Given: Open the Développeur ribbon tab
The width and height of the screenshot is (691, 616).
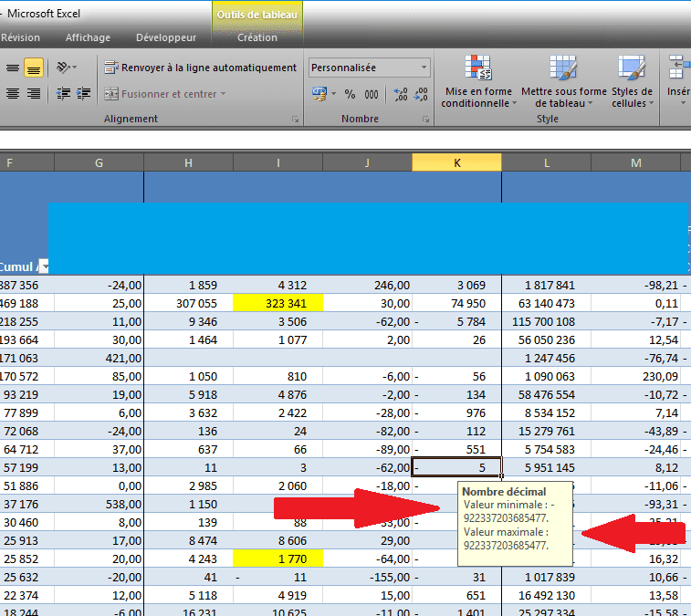Looking at the screenshot, I should [x=165, y=37].
